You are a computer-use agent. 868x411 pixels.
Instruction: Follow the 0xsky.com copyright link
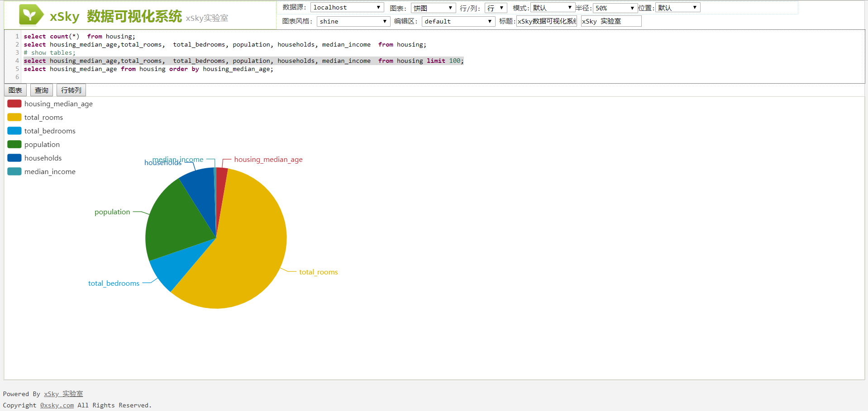tap(57, 405)
